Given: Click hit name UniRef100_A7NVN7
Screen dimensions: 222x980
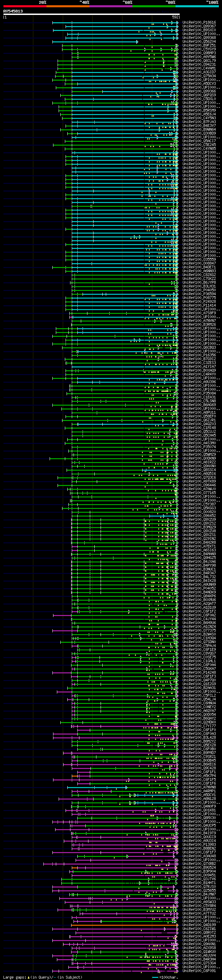Looking at the screenshot, I should (x=199, y=321).
